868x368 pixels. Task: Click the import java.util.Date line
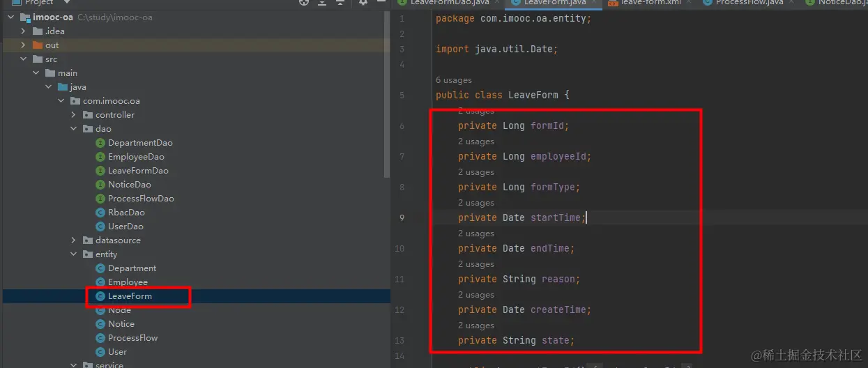[497, 49]
